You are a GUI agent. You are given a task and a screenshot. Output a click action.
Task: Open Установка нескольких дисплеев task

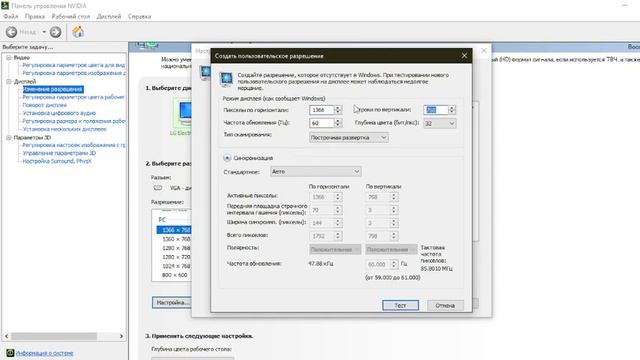(64, 129)
